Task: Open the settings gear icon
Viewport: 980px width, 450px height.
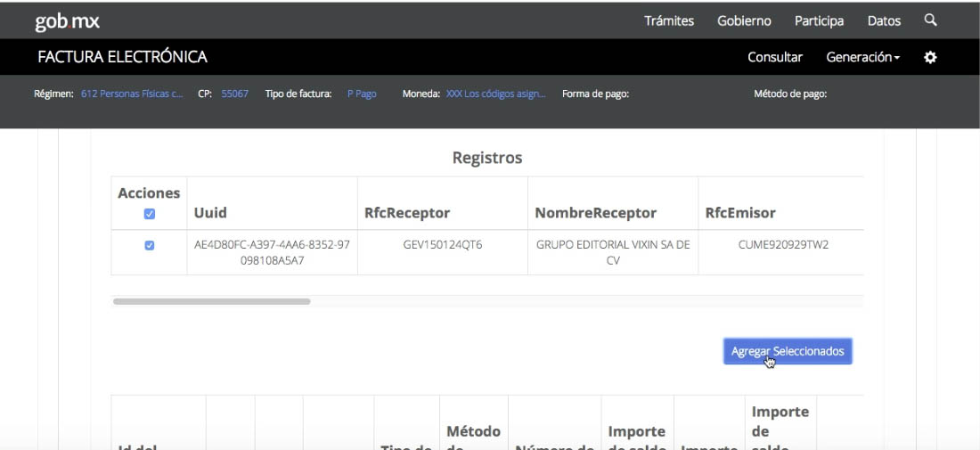Action: point(930,57)
